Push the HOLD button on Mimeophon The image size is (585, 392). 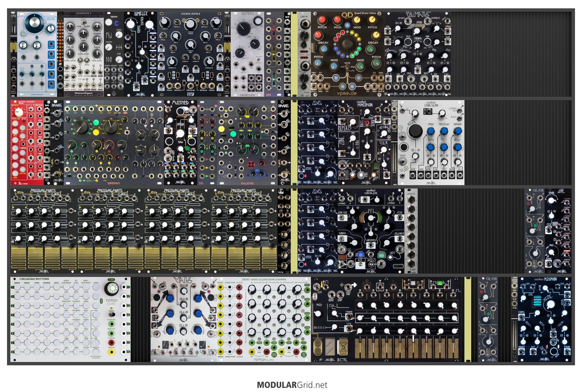361,175
